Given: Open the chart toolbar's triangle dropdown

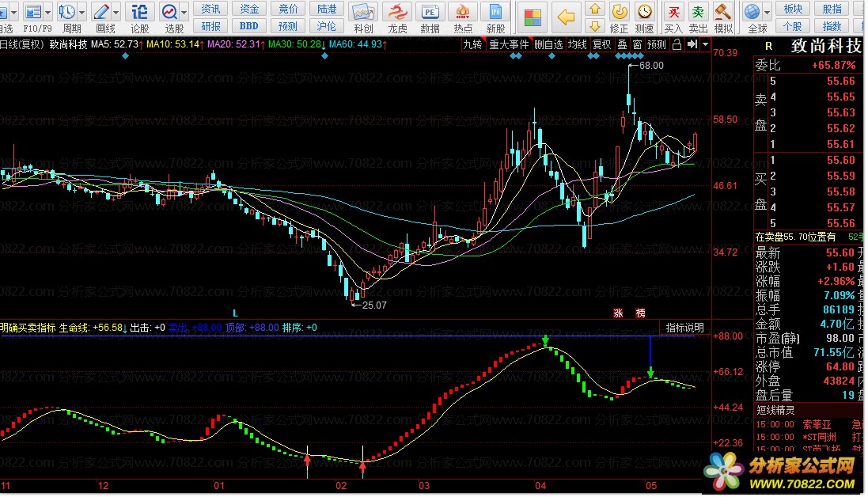Looking at the screenshot, I should pyautogui.click(x=705, y=44).
